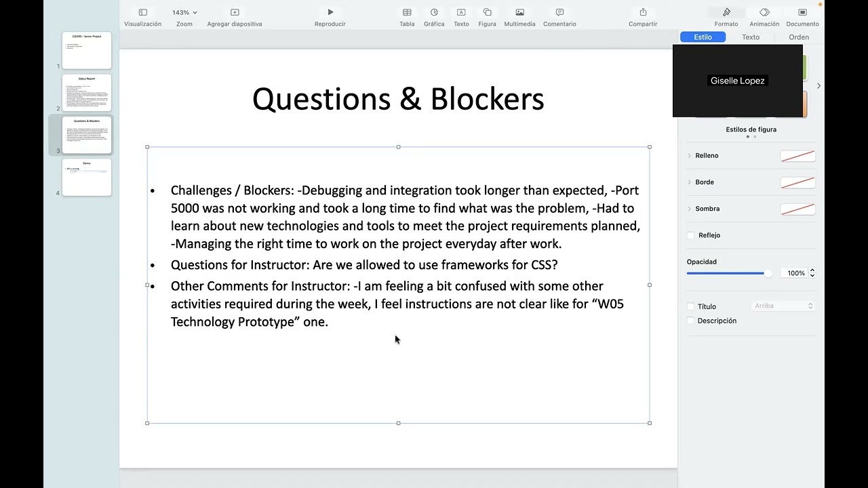Click the Borde style swatch

click(797, 182)
